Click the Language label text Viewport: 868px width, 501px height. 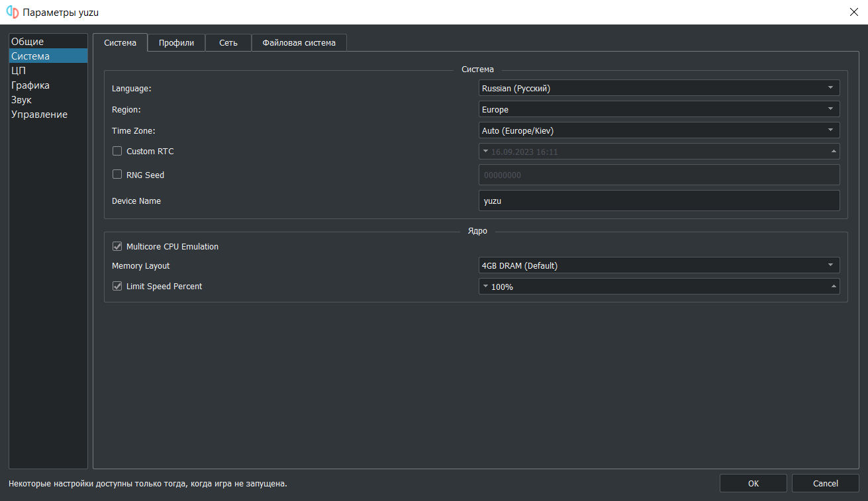tap(132, 88)
